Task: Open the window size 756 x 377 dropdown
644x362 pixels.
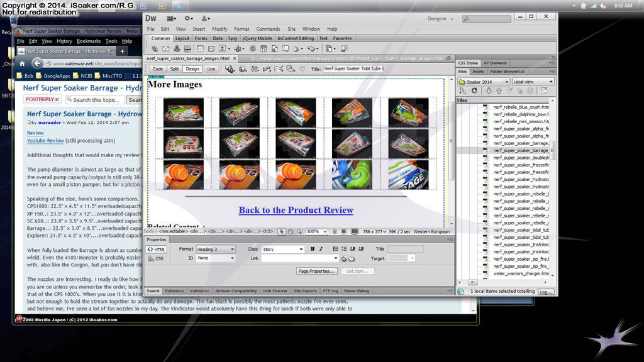Action: tap(374, 231)
